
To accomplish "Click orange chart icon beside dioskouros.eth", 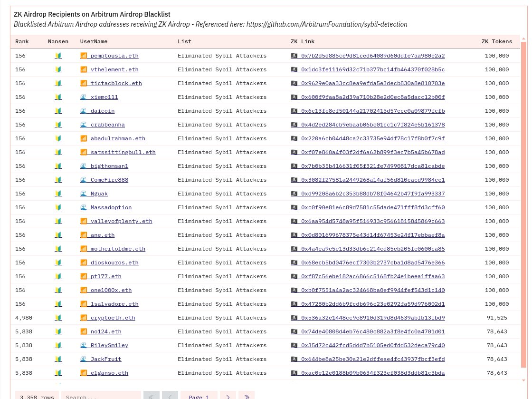I will [84, 263].
